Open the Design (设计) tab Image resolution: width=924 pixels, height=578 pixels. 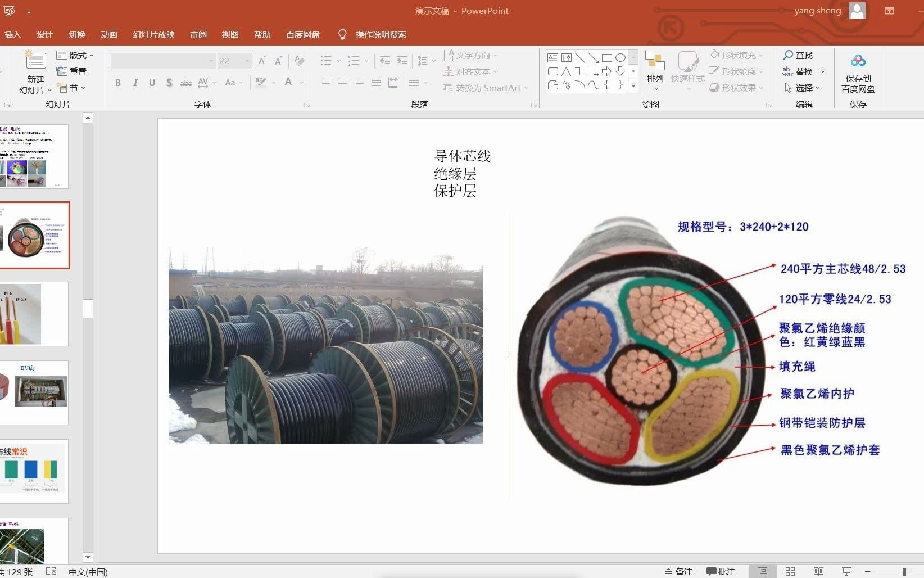(x=45, y=34)
